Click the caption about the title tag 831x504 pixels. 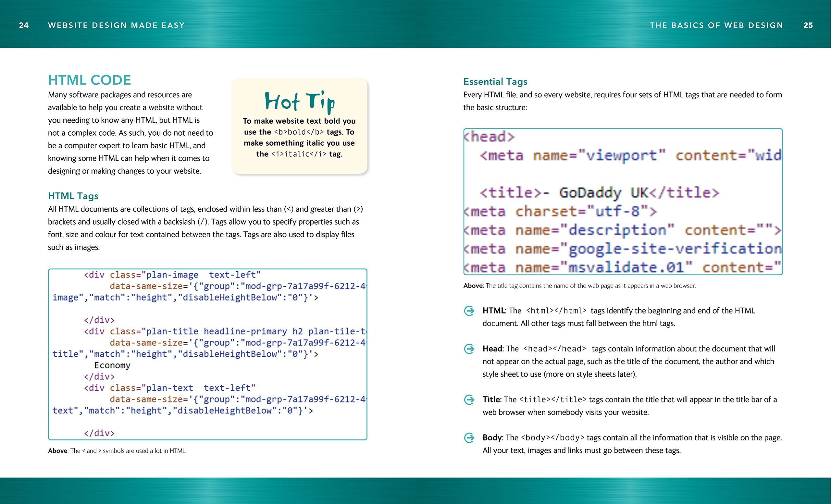[579, 286]
